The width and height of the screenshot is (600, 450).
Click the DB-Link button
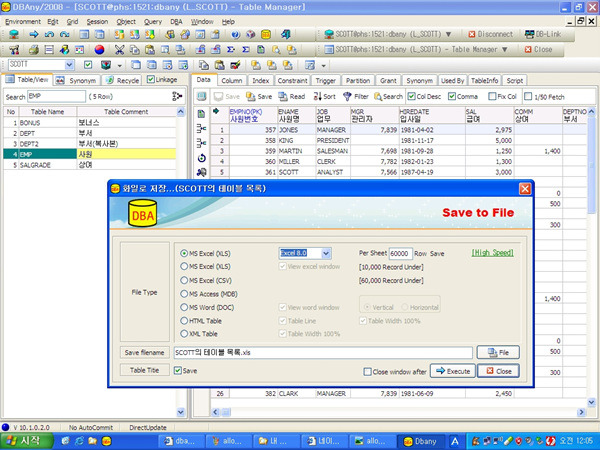tap(543, 34)
